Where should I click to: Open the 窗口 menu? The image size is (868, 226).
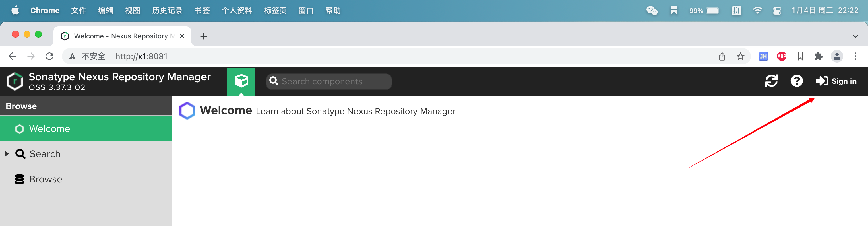(x=306, y=10)
